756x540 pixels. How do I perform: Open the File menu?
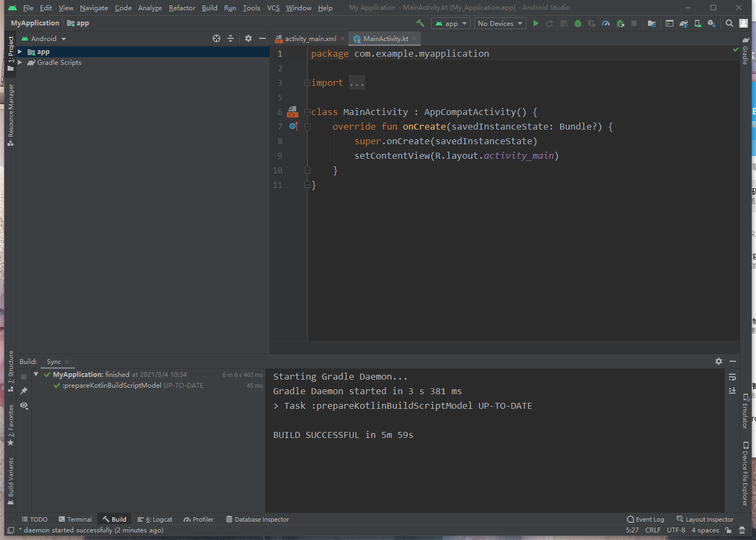pos(28,8)
